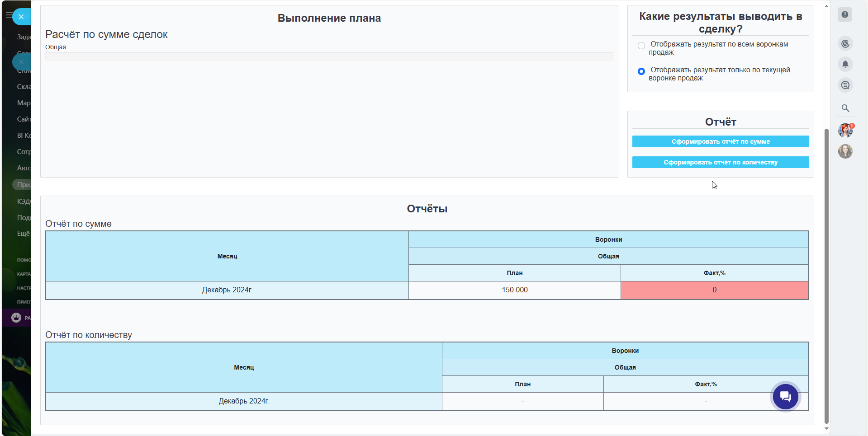Open the floating chat support button
Screen dimensions: 868x436
[x=785, y=396]
